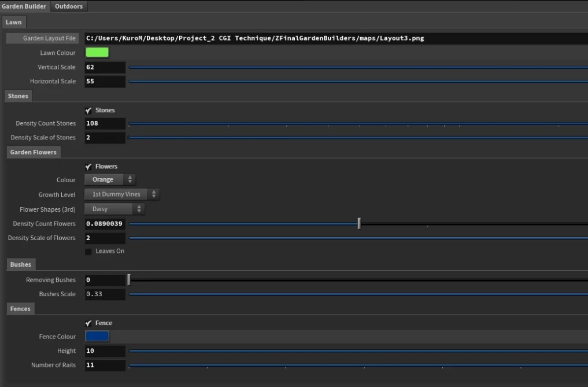Click the Bushes Scale value field
Image resolution: width=588 pixels, height=387 pixels.
(x=105, y=294)
